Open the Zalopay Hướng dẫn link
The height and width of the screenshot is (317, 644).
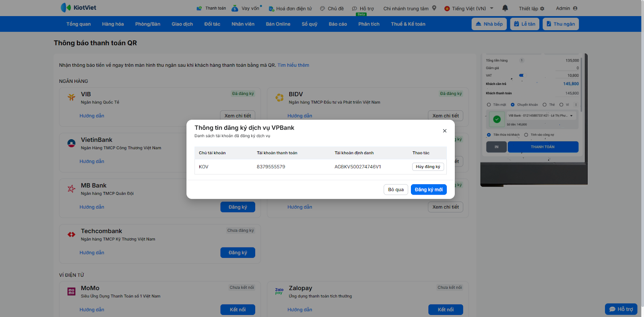pyautogui.click(x=300, y=310)
